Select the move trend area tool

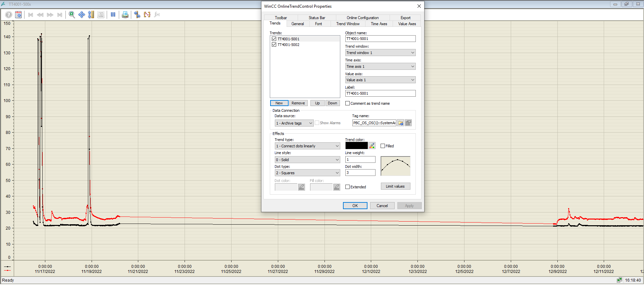[x=81, y=15]
